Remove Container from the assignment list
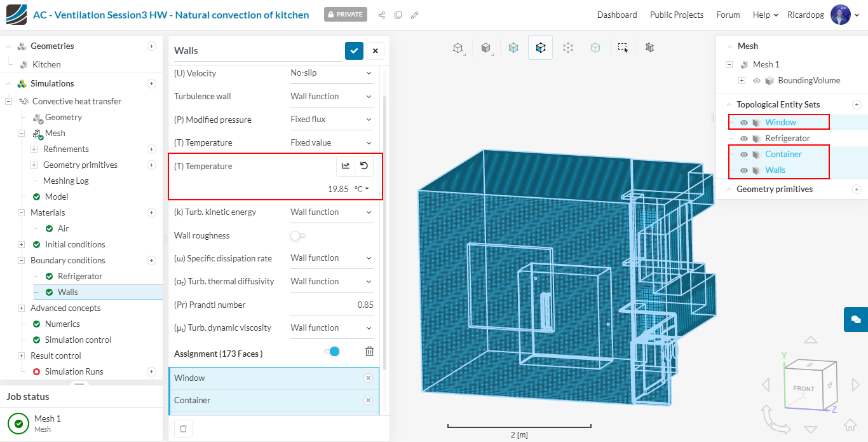 point(368,400)
